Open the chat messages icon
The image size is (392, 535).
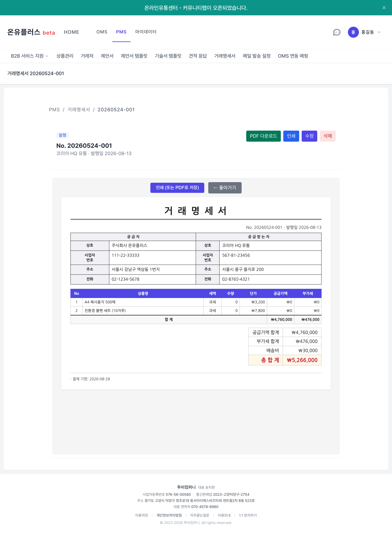[337, 32]
